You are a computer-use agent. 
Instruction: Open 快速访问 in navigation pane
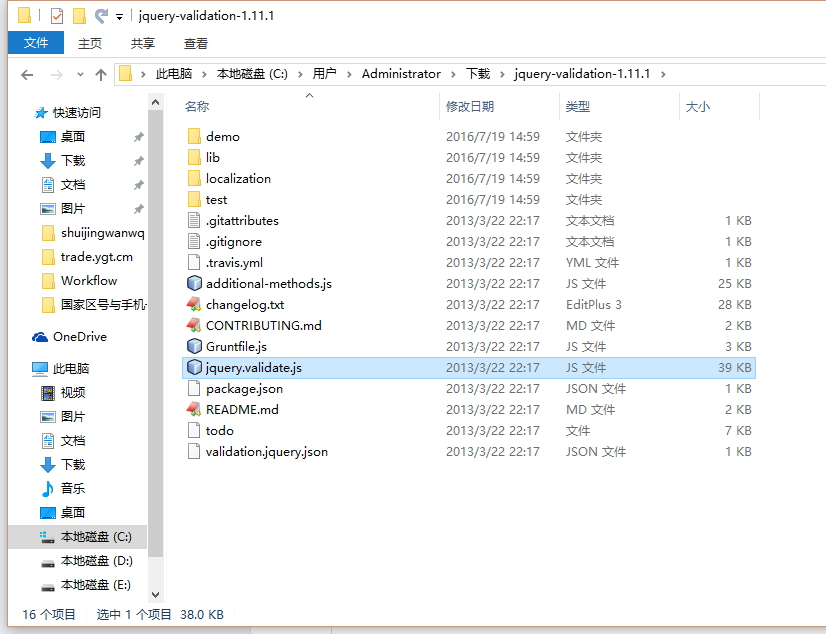[x=76, y=113]
